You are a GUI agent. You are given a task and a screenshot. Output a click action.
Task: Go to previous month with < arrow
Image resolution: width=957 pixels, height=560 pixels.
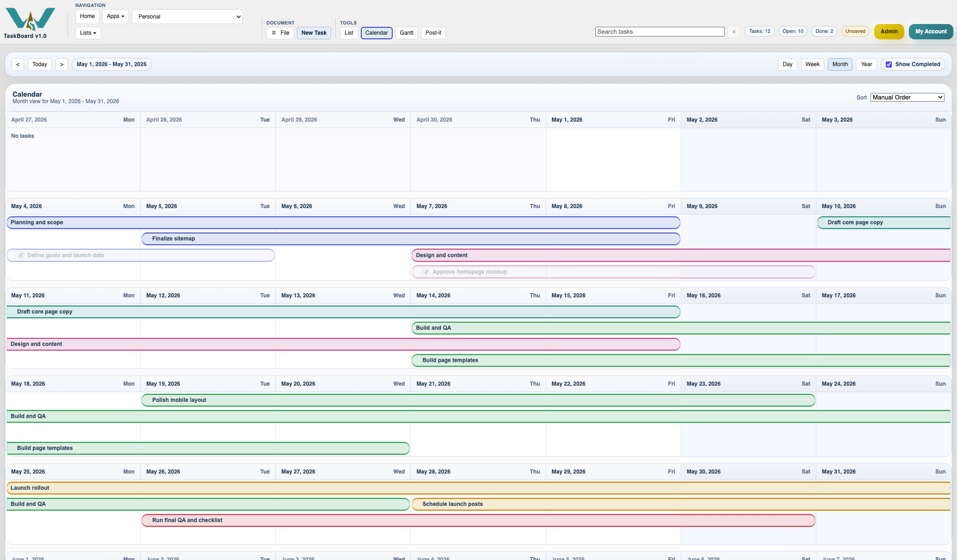pyautogui.click(x=18, y=64)
